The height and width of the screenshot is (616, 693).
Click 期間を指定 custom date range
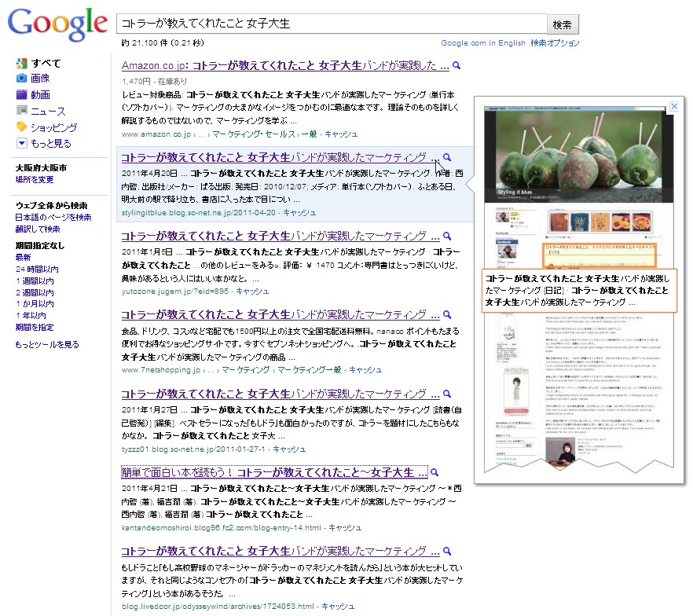(35, 327)
